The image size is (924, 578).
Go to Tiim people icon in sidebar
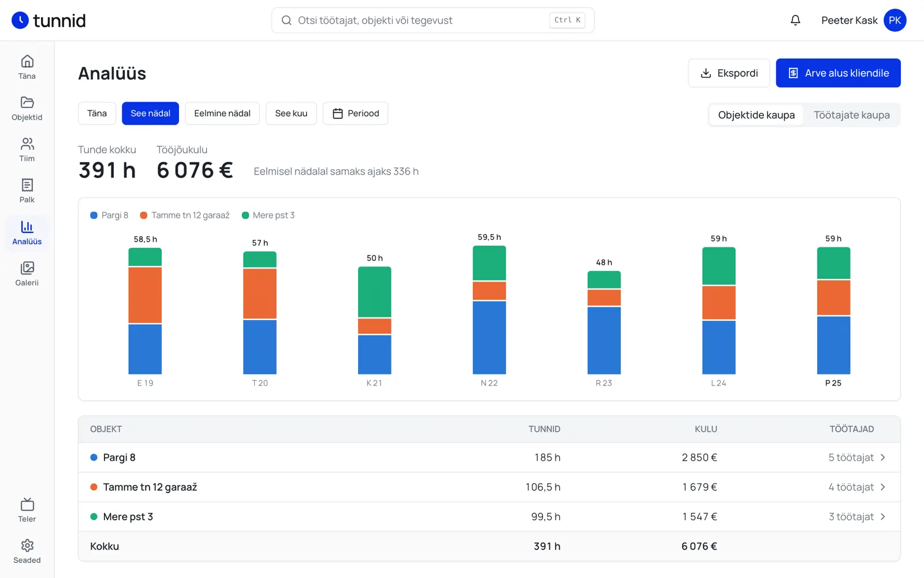coord(27,143)
